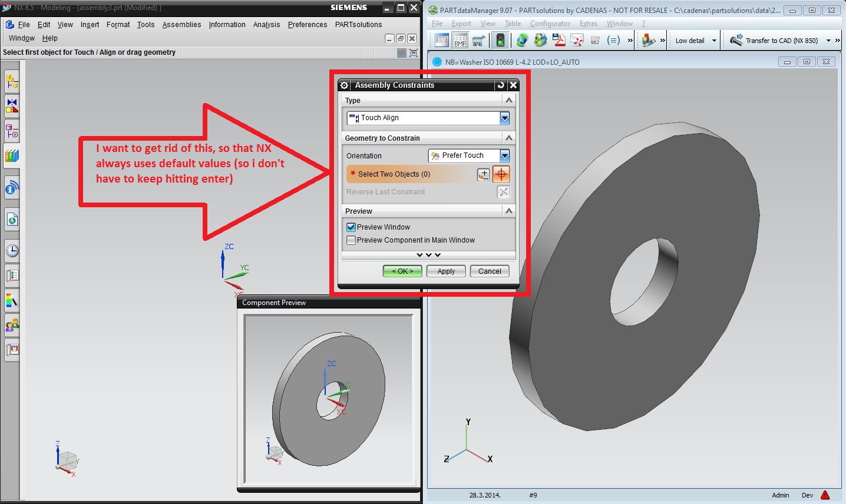This screenshot has height=504, width=846.
Task: Click the Assembly Constraints dialog settings gear icon
Action: [345, 85]
